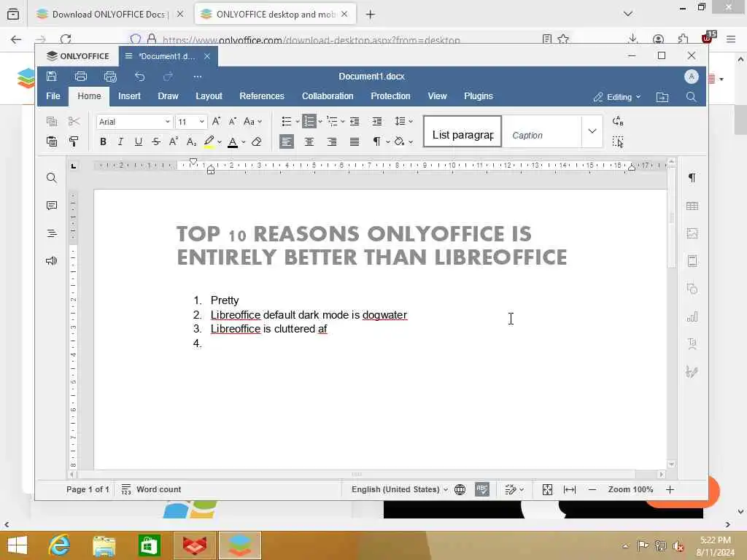
Task: Undo the last action
Action: (x=139, y=76)
